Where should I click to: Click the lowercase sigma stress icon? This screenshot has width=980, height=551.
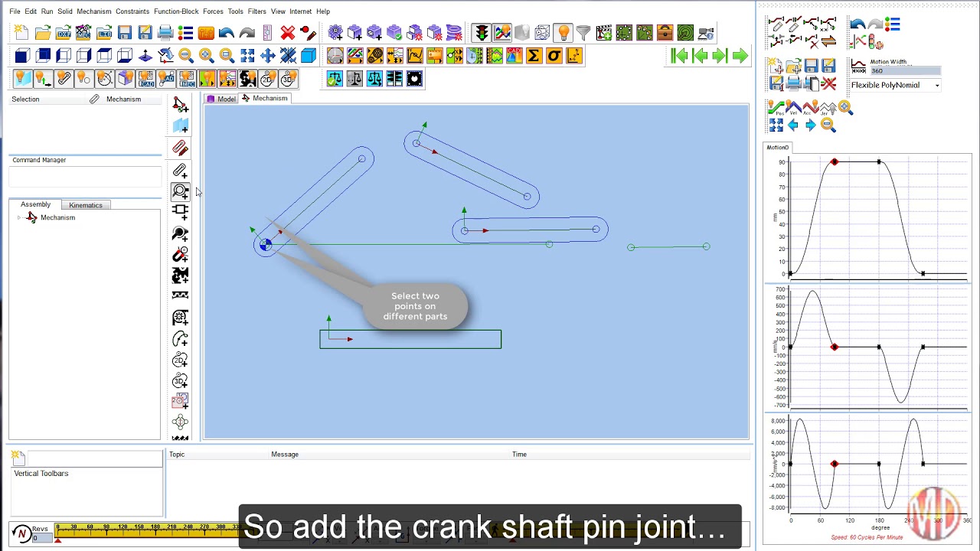coord(554,56)
